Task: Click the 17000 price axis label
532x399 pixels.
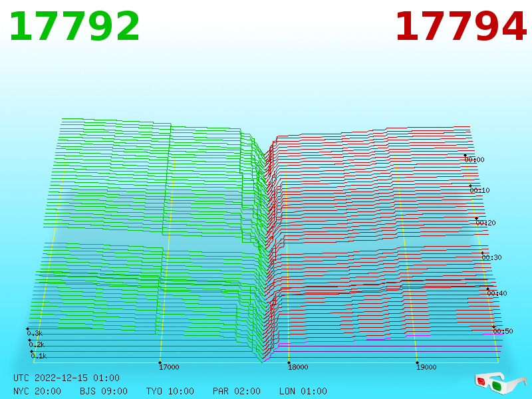Action: click(x=169, y=367)
